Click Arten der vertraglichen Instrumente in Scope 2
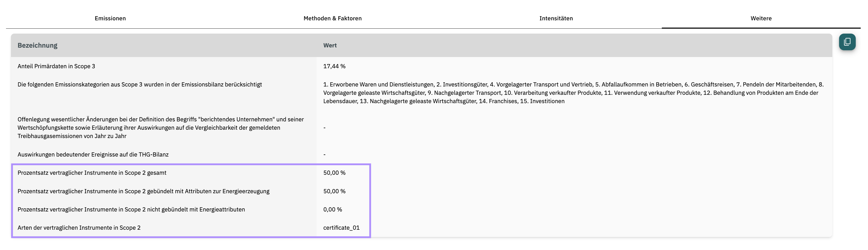 (79, 228)
